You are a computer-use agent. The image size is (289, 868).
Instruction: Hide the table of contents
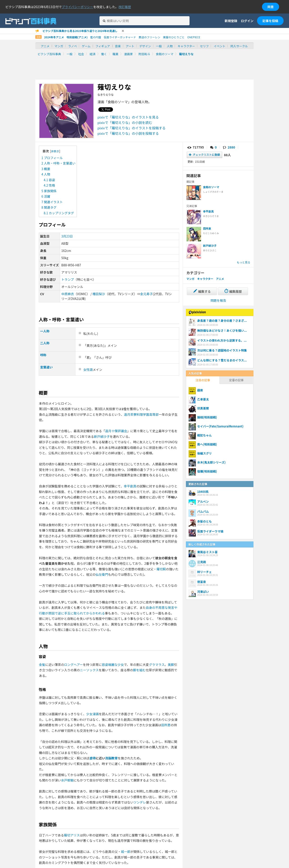pos(55,151)
